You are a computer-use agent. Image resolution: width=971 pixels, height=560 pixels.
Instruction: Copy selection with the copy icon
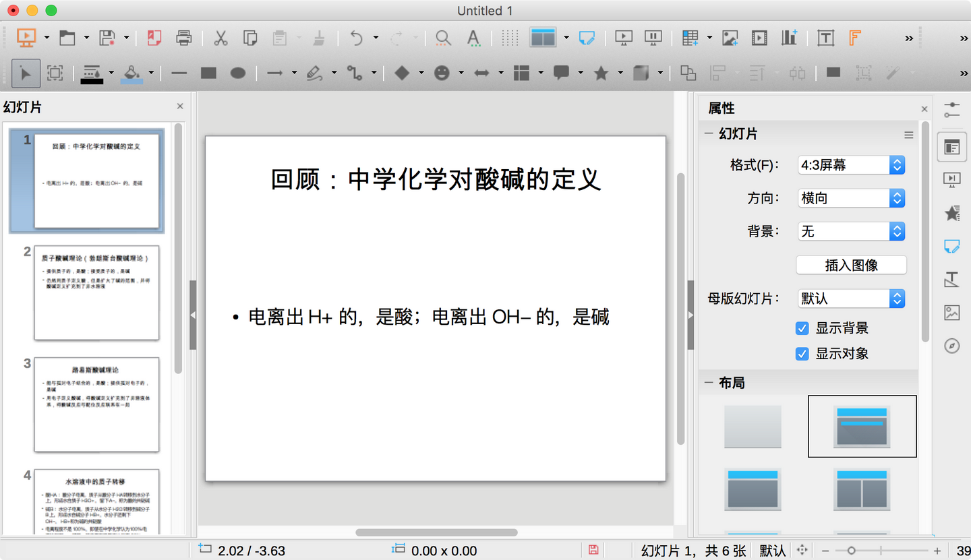(x=250, y=38)
